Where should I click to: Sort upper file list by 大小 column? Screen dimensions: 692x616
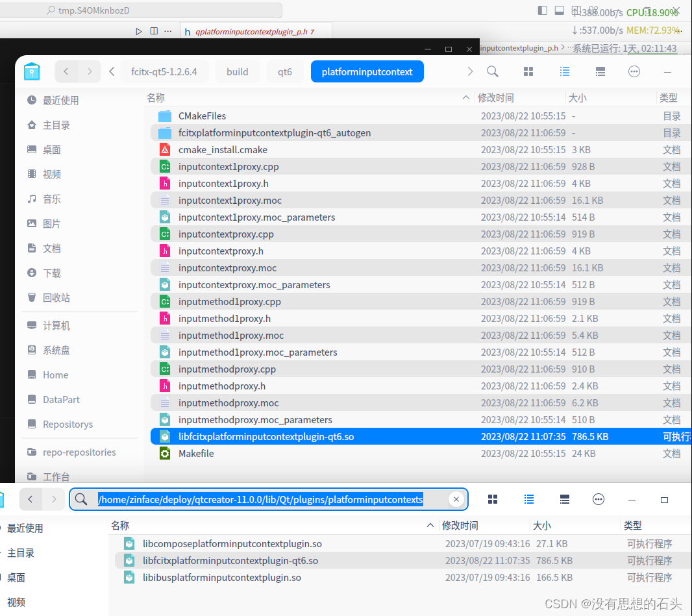610,98
